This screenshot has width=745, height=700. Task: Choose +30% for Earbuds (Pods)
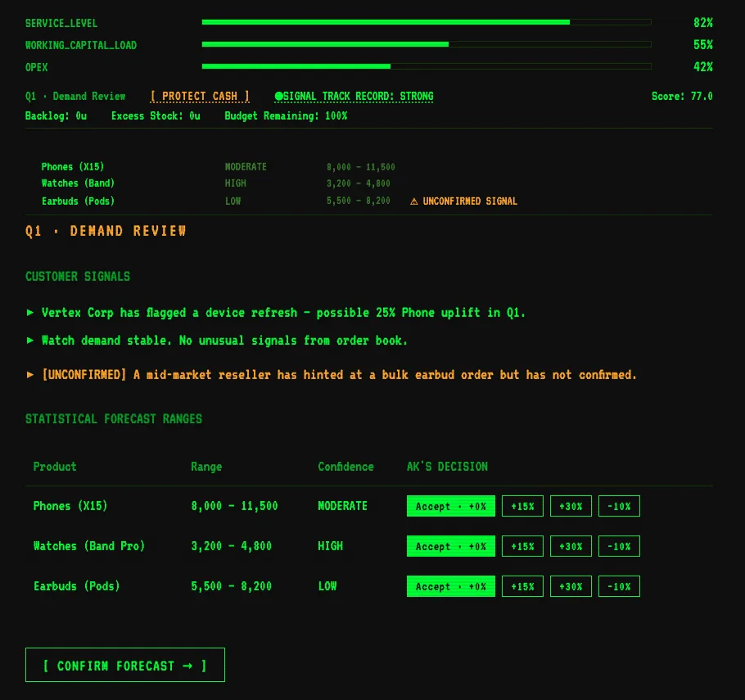(x=571, y=586)
